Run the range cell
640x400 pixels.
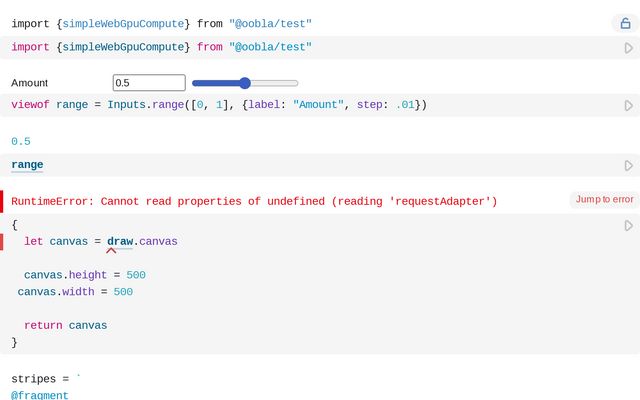click(x=628, y=165)
